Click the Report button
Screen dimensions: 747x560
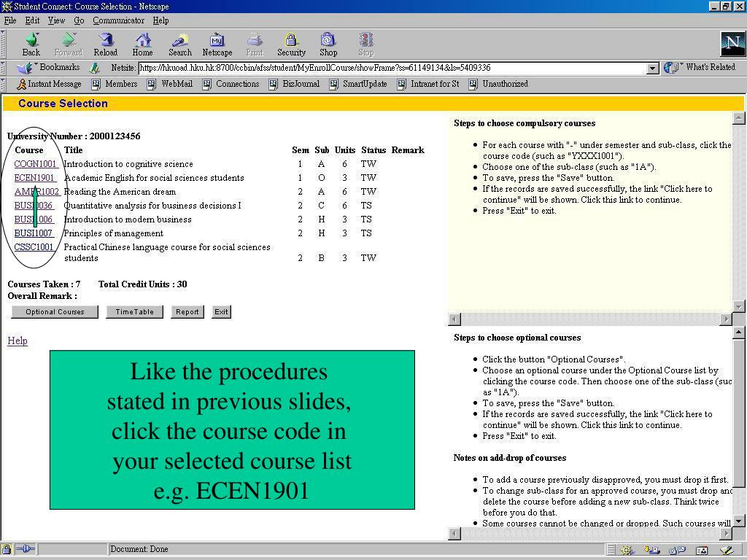point(187,312)
